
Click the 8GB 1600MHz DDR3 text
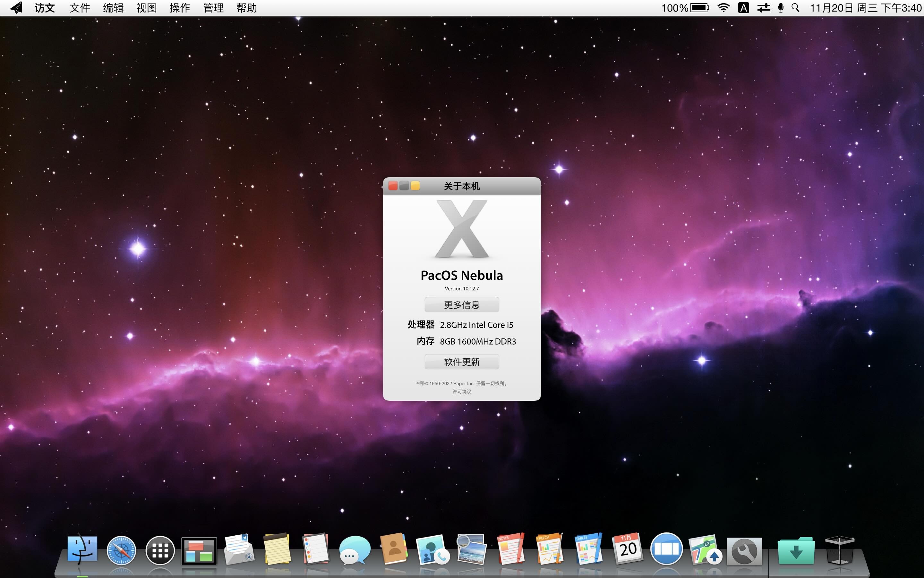[478, 341]
